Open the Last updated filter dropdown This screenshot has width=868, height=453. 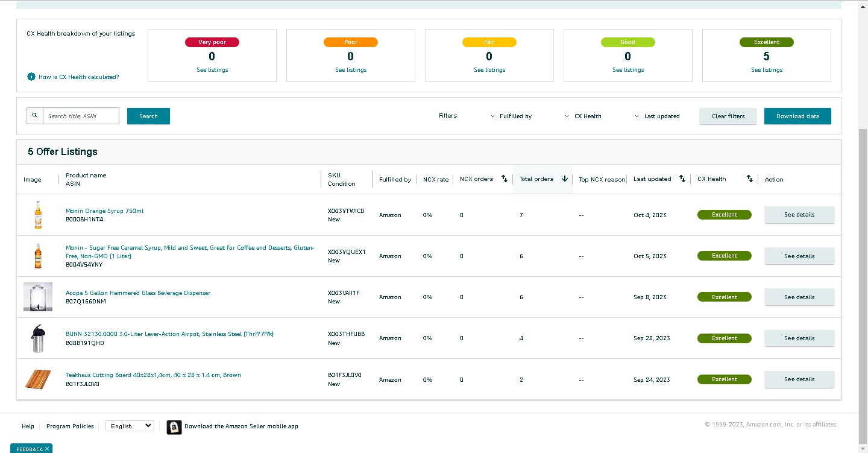(657, 116)
